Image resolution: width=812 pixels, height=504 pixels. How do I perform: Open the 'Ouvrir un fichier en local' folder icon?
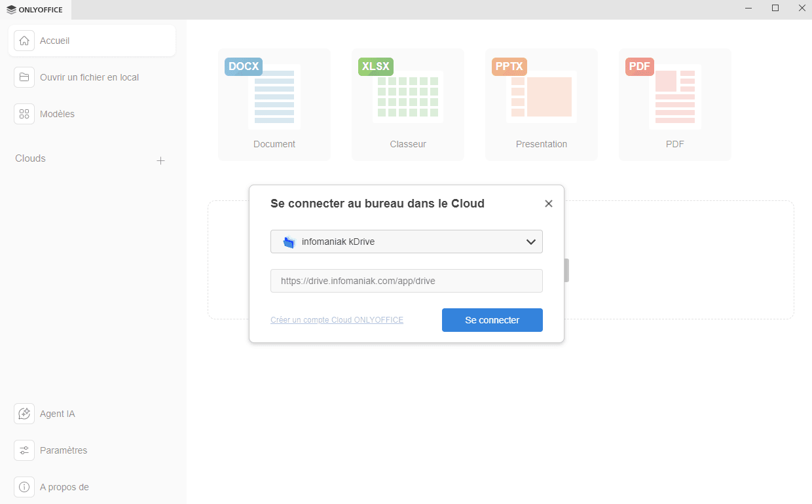coord(24,77)
